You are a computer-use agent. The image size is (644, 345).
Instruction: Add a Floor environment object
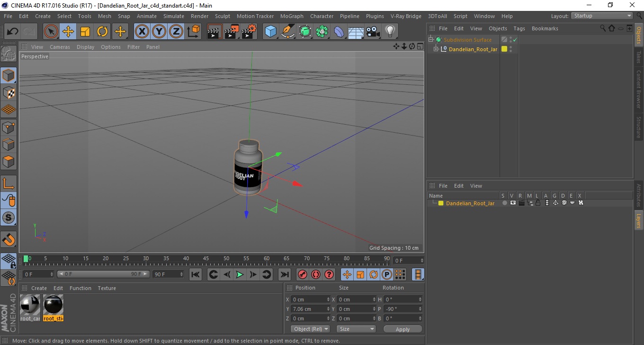[x=356, y=32]
